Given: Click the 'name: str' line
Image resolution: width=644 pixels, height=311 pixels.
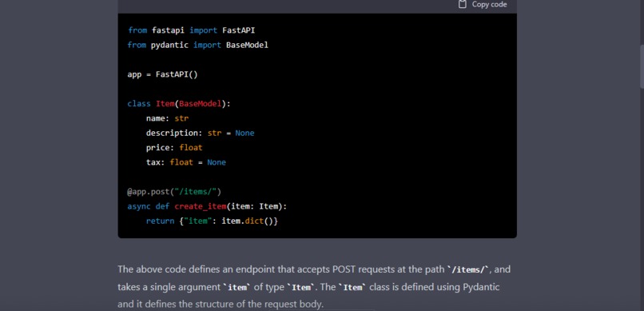Looking at the screenshot, I should [167, 119].
